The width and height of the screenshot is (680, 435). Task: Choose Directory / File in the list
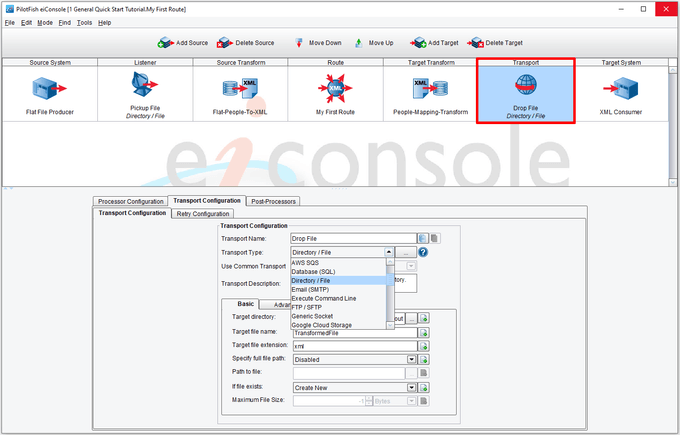click(338, 281)
